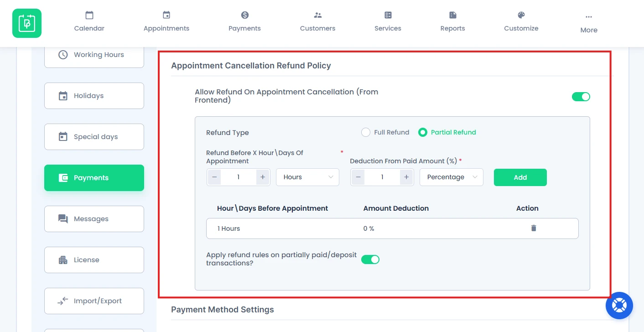Click the Messages chat icon
Image resolution: width=644 pixels, height=332 pixels.
click(63, 219)
